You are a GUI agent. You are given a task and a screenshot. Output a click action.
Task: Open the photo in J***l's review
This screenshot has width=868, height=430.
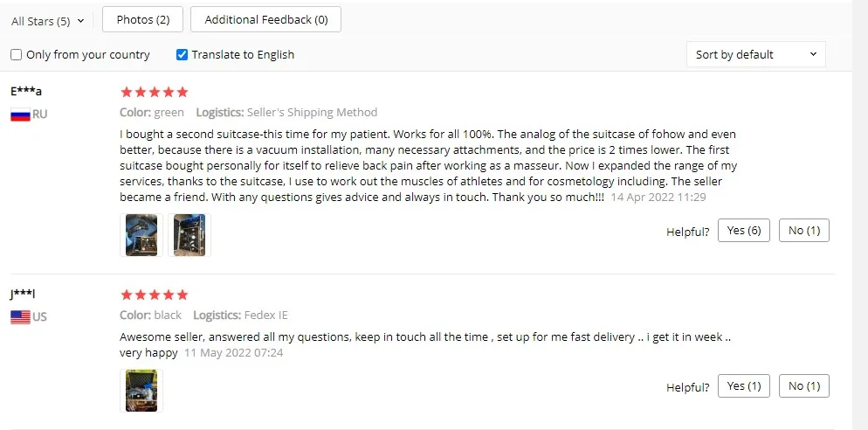coord(141,391)
